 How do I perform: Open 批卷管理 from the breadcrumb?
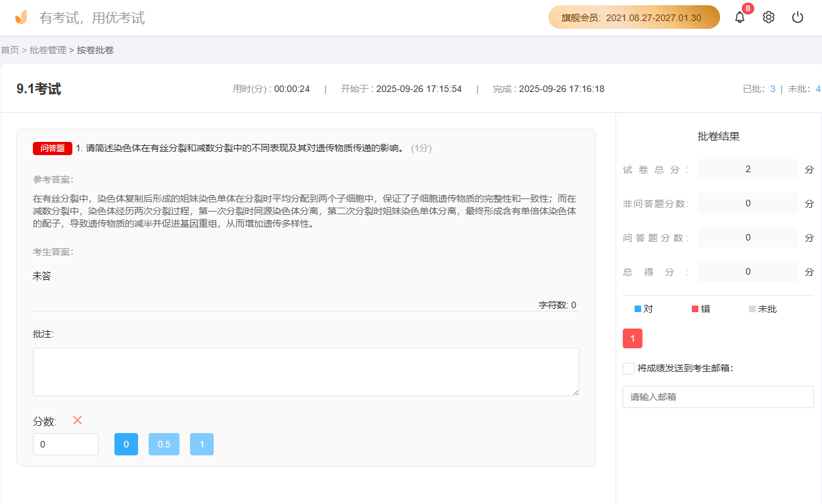49,49
